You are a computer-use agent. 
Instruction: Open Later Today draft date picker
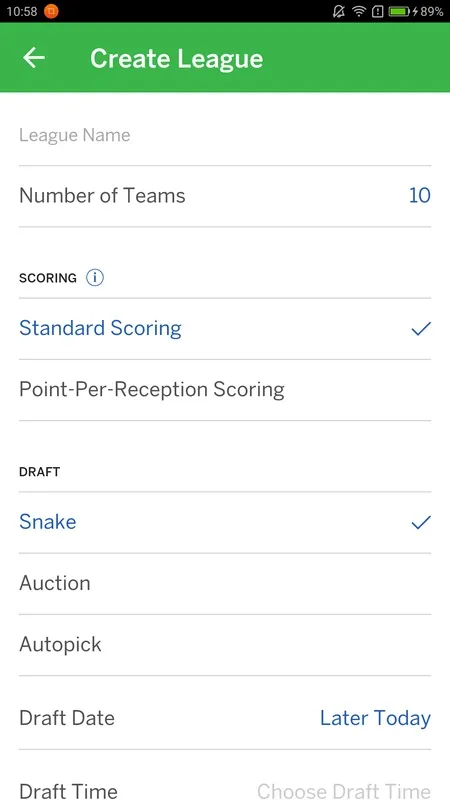click(x=375, y=718)
